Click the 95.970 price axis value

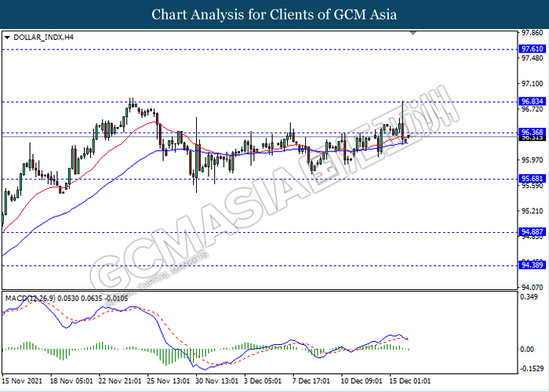[x=532, y=160]
